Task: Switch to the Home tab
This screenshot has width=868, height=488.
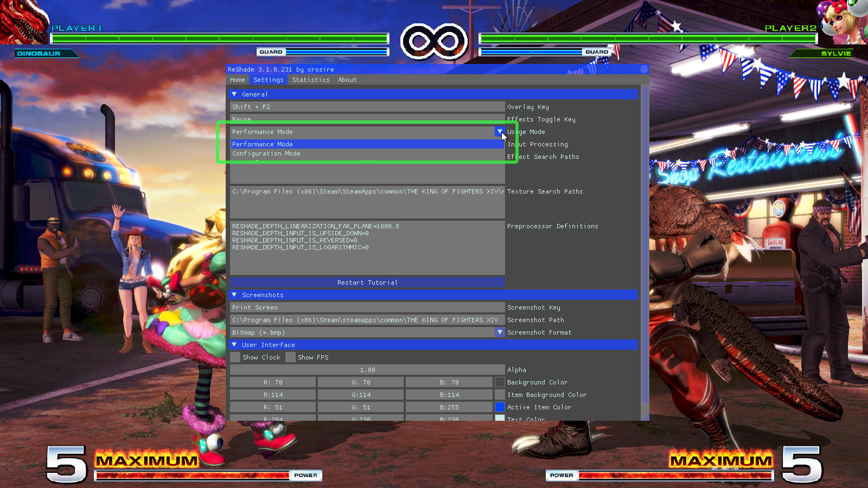Action: [x=238, y=80]
